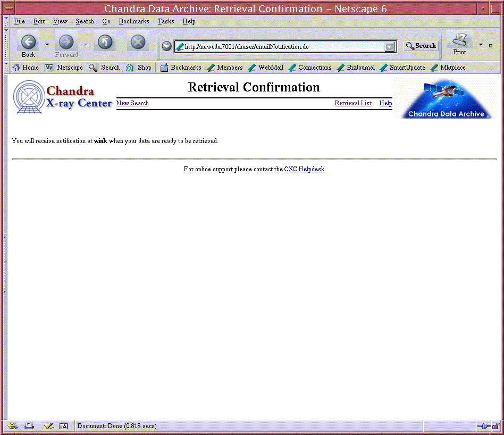Open Navigator from the status bar icon
504x435 pixels.
coord(13,426)
